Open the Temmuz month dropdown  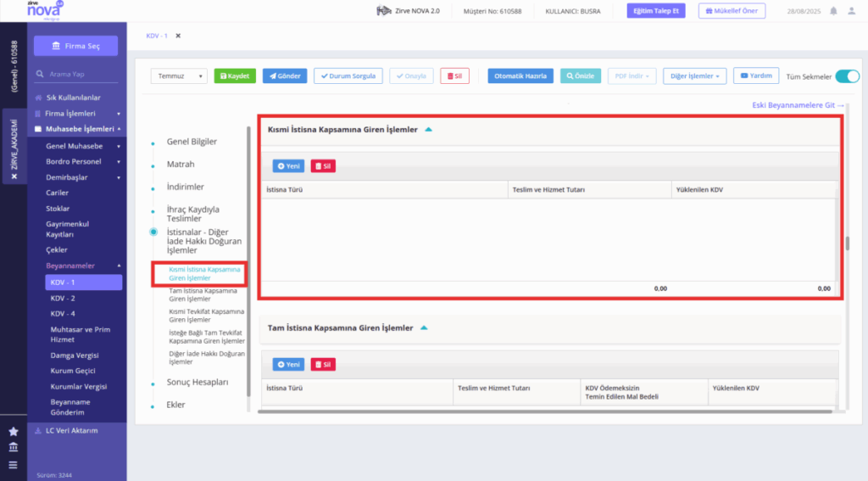point(178,76)
